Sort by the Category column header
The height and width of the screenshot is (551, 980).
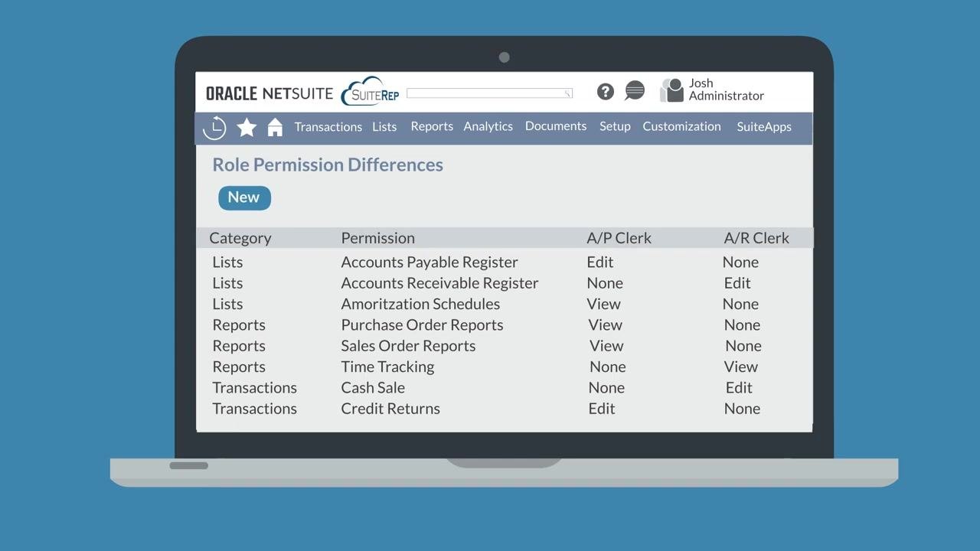[240, 238]
